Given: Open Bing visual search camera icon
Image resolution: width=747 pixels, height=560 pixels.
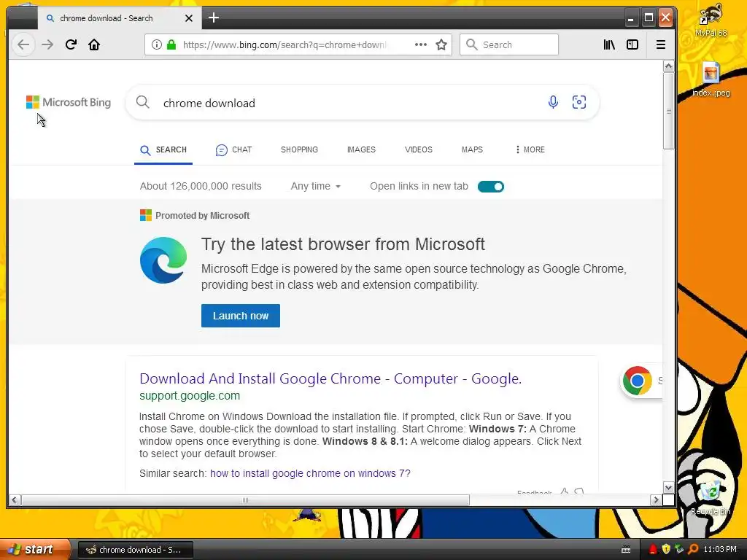Looking at the screenshot, I should [x=578, y=102].
